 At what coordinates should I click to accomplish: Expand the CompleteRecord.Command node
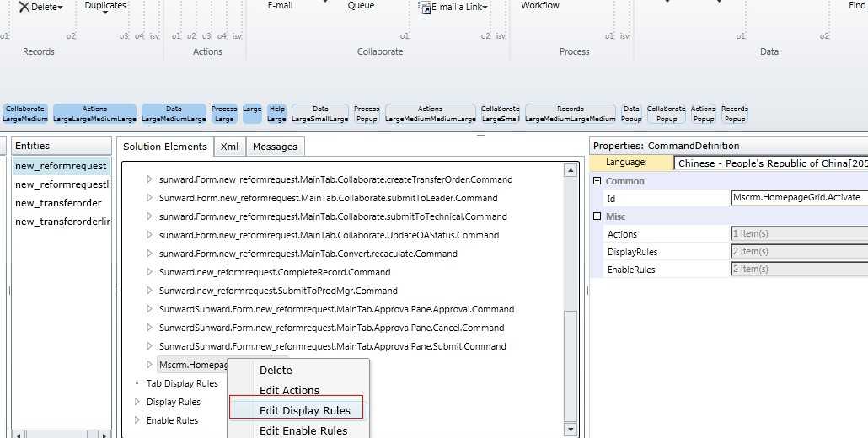pos(149,272)
